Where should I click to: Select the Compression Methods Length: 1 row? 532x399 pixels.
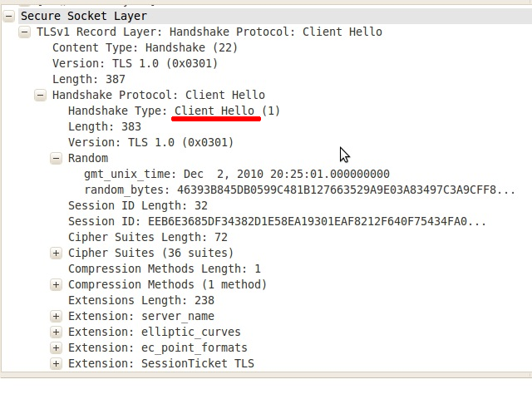[x=165, y=268]
